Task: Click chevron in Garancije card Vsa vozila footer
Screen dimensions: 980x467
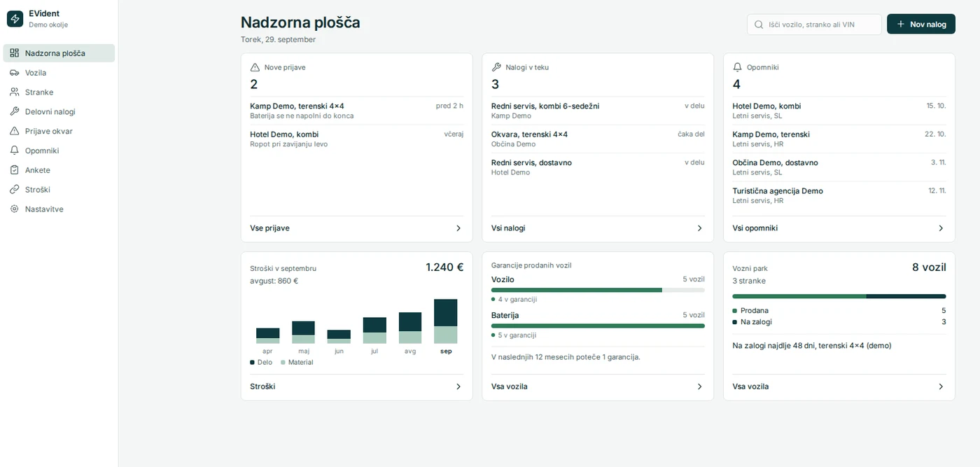Action: pos(699,386)
